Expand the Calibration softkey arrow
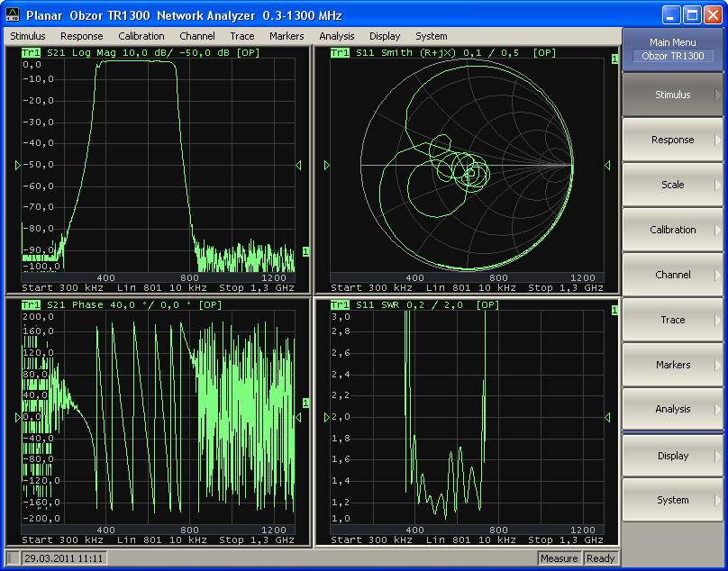The image size is (728, 571). point(718,230)
